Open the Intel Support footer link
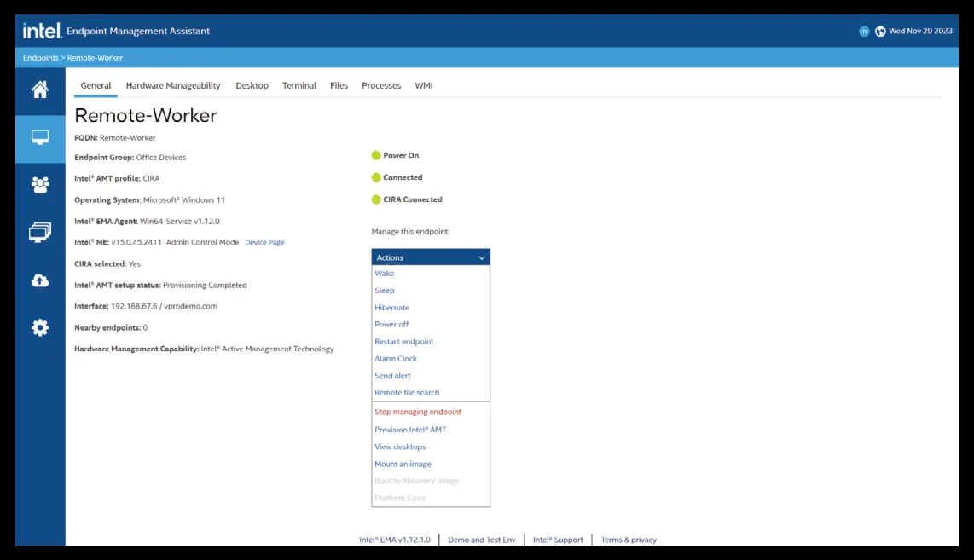The image size is (974, 560). pos(558,540)
